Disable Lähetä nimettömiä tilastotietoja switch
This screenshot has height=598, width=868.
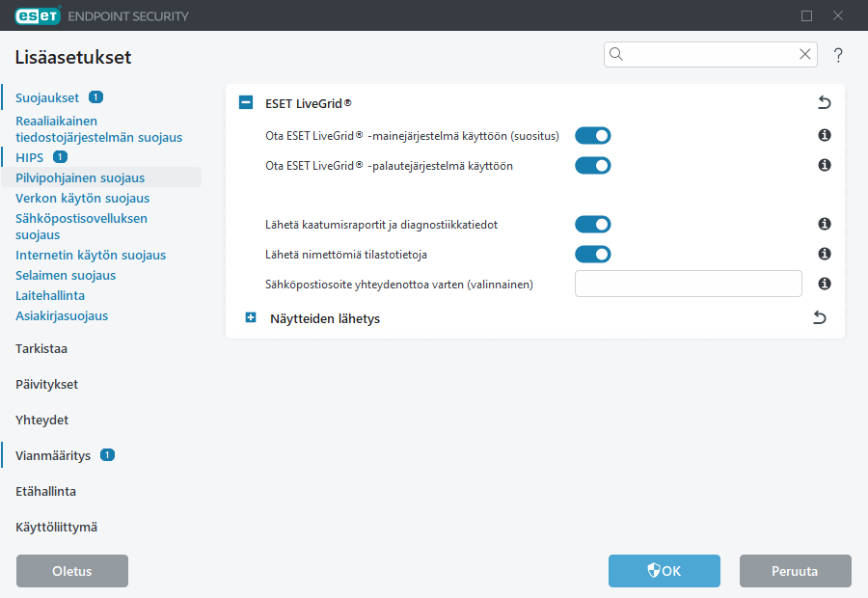593,255
